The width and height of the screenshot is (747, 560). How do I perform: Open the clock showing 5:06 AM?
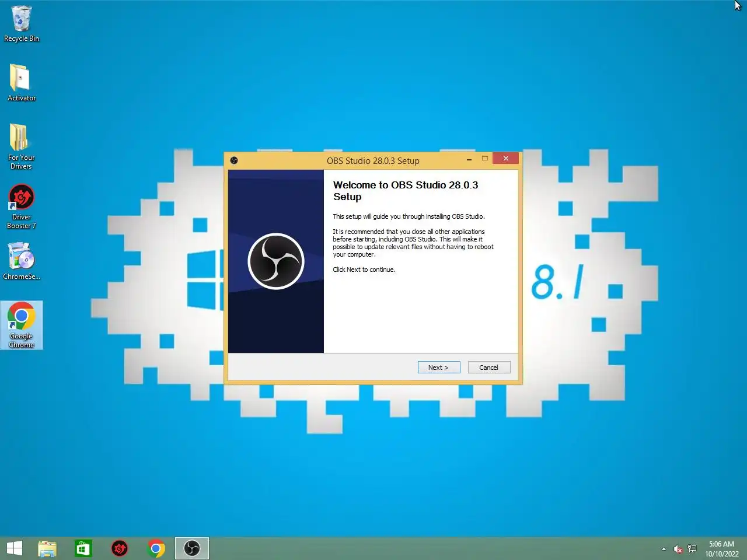(x=721, y=549)
